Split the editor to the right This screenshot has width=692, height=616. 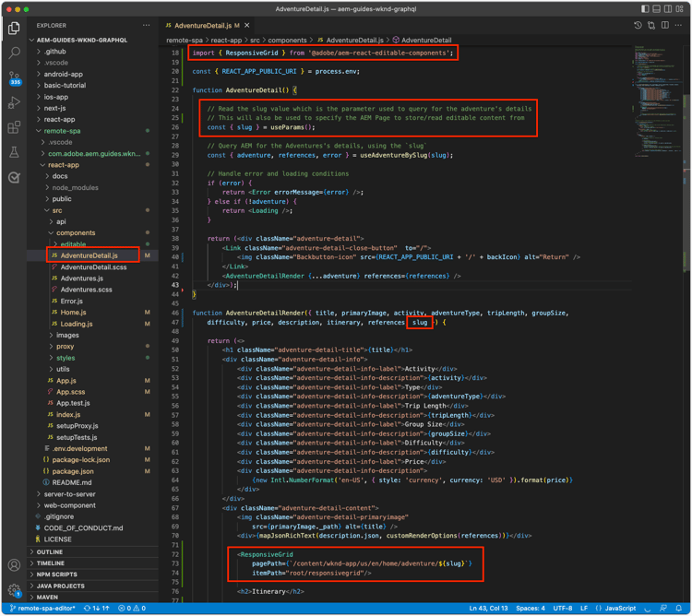pos(665,26)
